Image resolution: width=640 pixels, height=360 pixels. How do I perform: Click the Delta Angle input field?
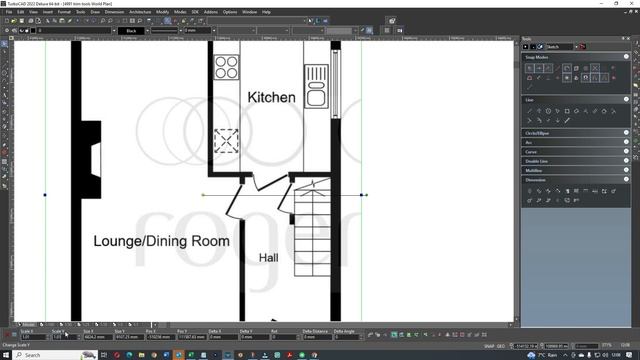tap(347, 337)
